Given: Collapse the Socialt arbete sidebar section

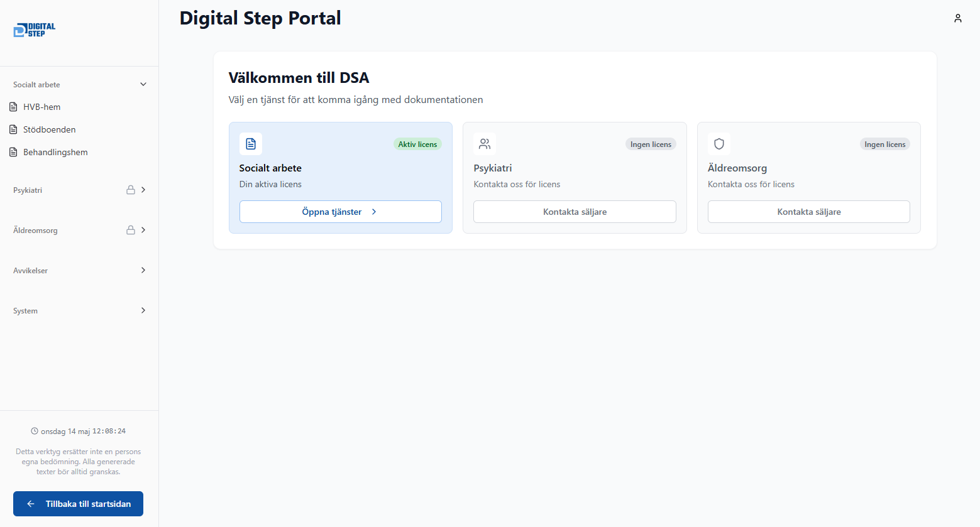Looking at the screenshot, I should (x=143, y=84).
